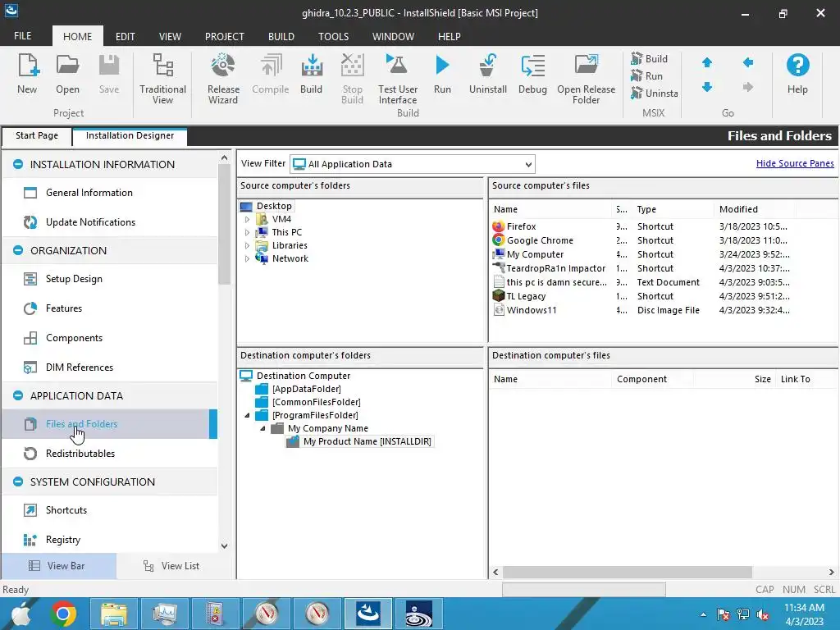Switch to the TOOLS ribbon tab
Viewport: 840px width, 630px height.
[x=333, y=36]
